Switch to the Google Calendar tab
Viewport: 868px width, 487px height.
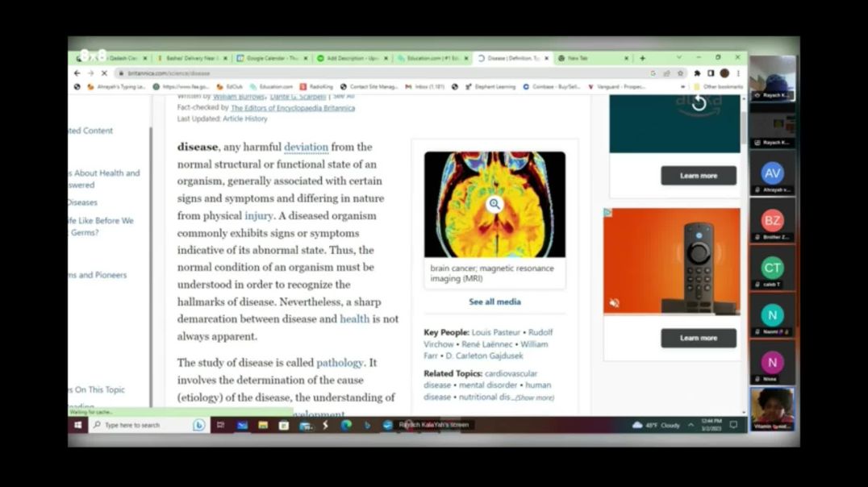tap(272, 58)
